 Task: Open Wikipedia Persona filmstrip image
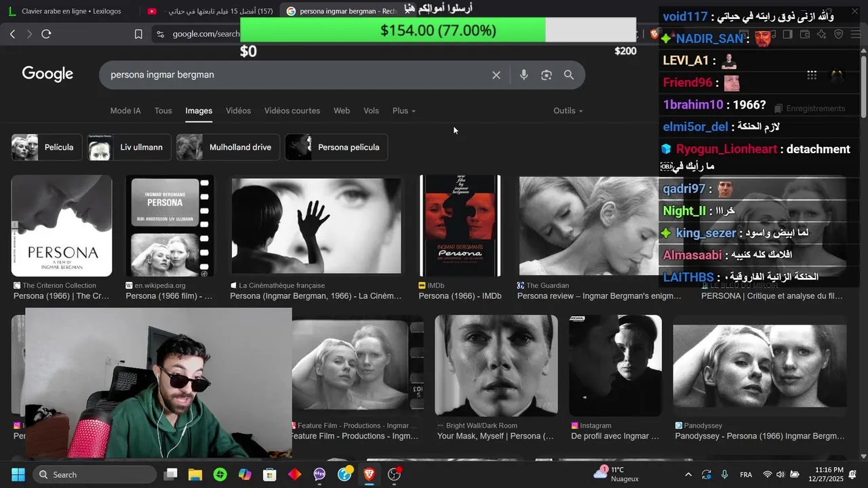pyautogui.click(x=170, y=226)
